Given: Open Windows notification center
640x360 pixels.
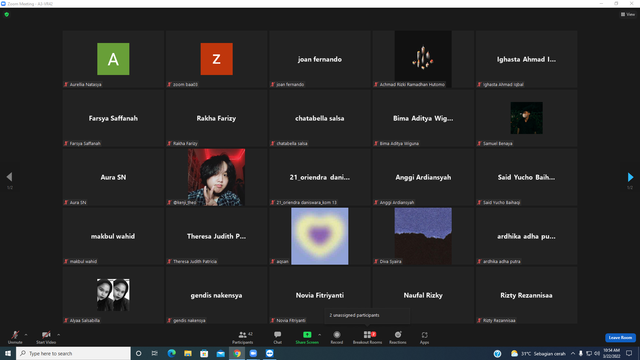Looking at the screenshot, I should [629, 353].
